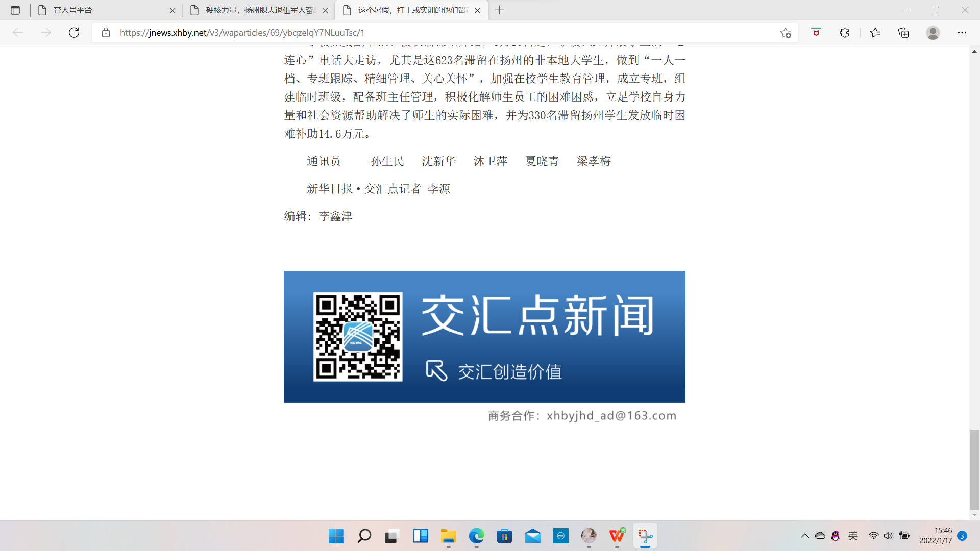Open the screenshot tool in the taskbar

coord(645,536)
